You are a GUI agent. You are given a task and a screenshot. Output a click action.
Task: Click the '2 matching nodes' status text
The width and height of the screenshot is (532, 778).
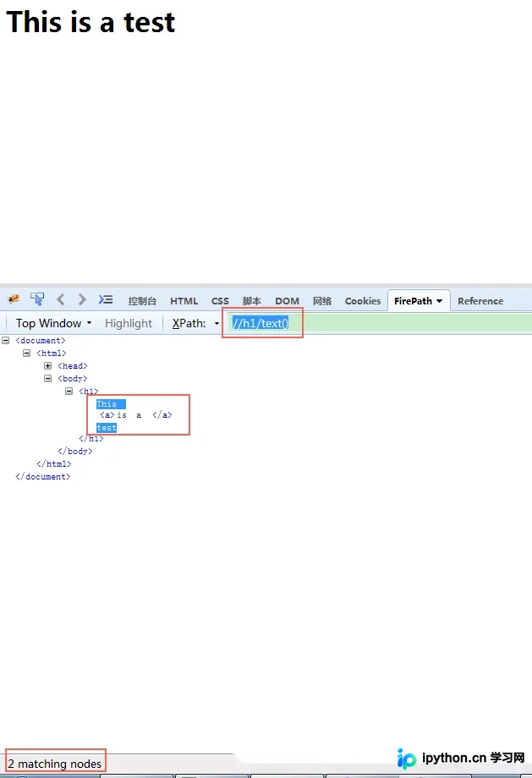pos(55,764)
